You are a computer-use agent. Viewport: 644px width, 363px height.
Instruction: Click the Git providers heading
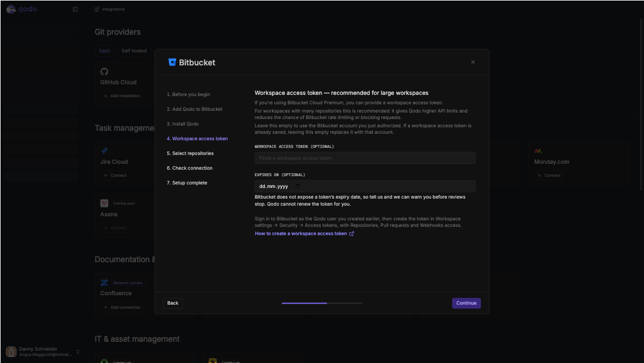point(118,32)
